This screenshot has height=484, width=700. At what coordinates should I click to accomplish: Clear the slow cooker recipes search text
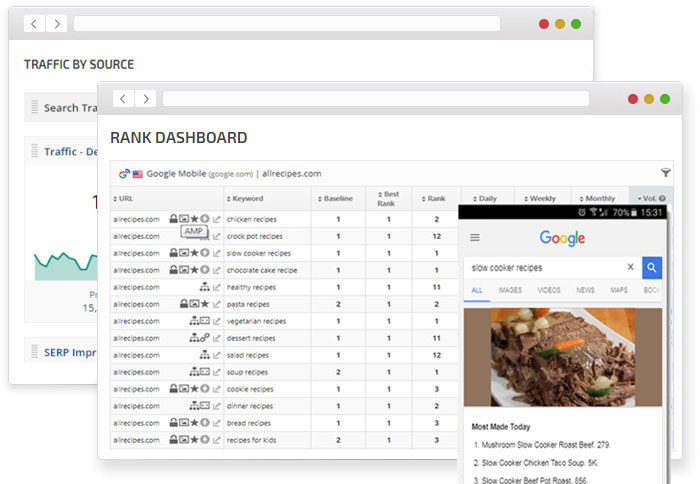click(630, 267)
